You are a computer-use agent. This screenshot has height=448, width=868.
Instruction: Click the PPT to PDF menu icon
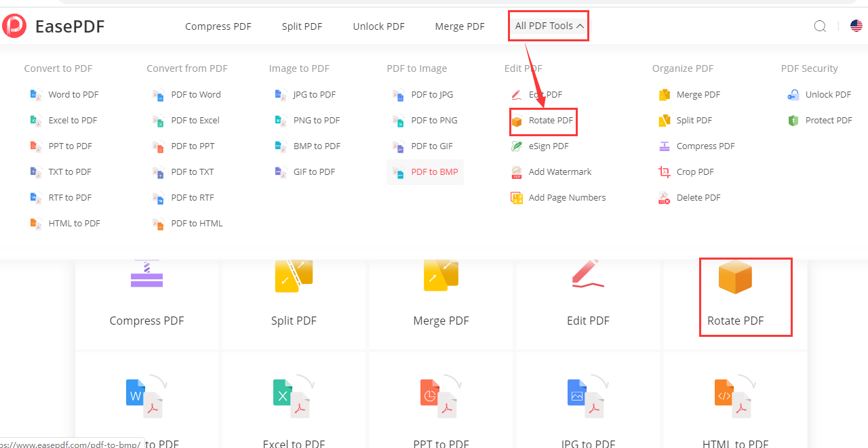coord(36,146)
